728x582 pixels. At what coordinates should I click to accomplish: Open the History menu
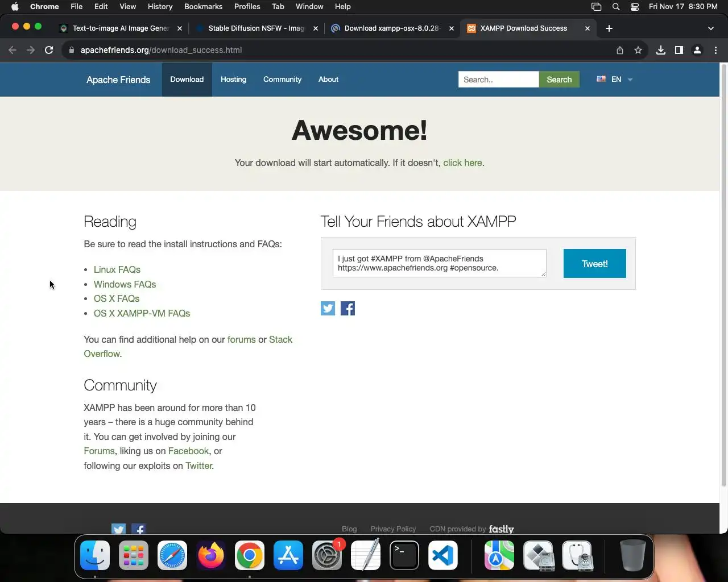tap(160, 7)
